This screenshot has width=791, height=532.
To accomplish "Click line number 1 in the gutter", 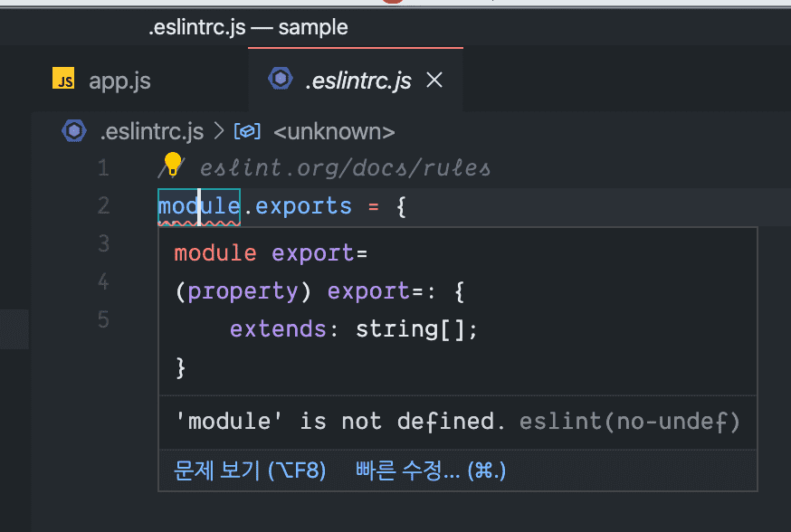I will pyautogui.click(x=103, y=168).
